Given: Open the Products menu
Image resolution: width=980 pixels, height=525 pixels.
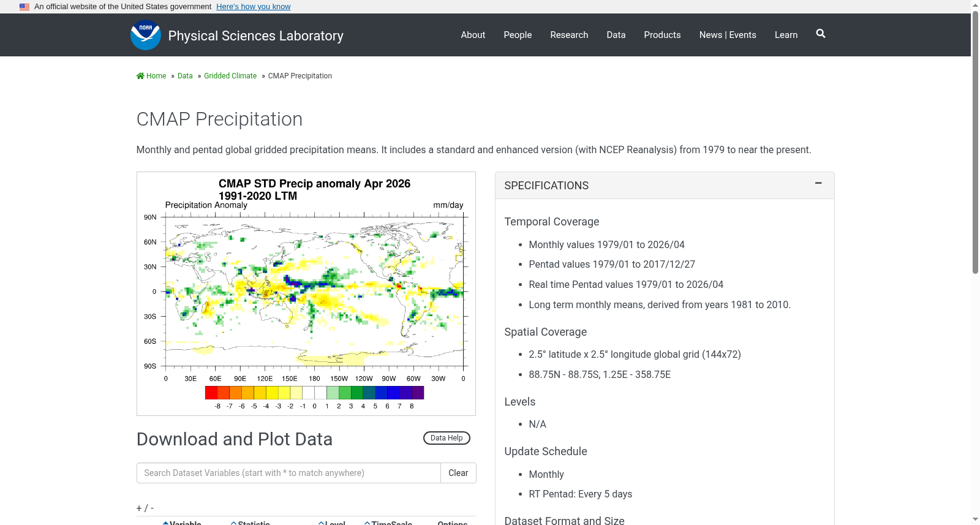Looking at the screenshot, I should tap(662, 35).
